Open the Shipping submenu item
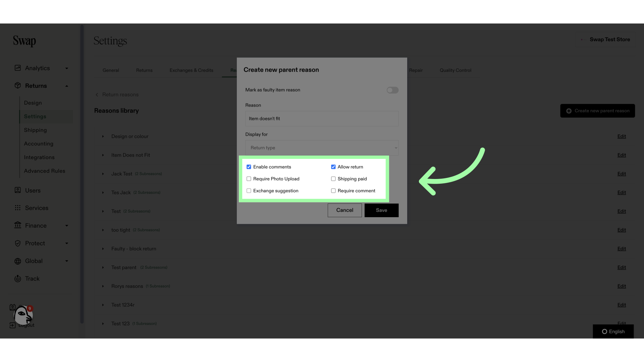The image size is (644, 362). [x=35, y=130]
